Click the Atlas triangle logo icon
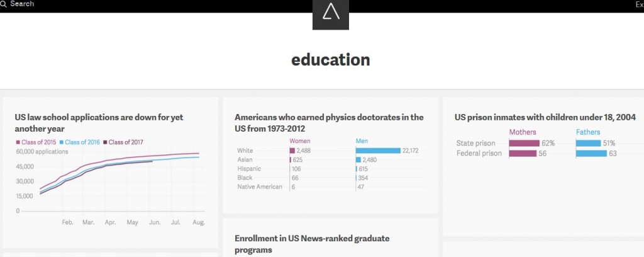 click(x=331, y=13)
